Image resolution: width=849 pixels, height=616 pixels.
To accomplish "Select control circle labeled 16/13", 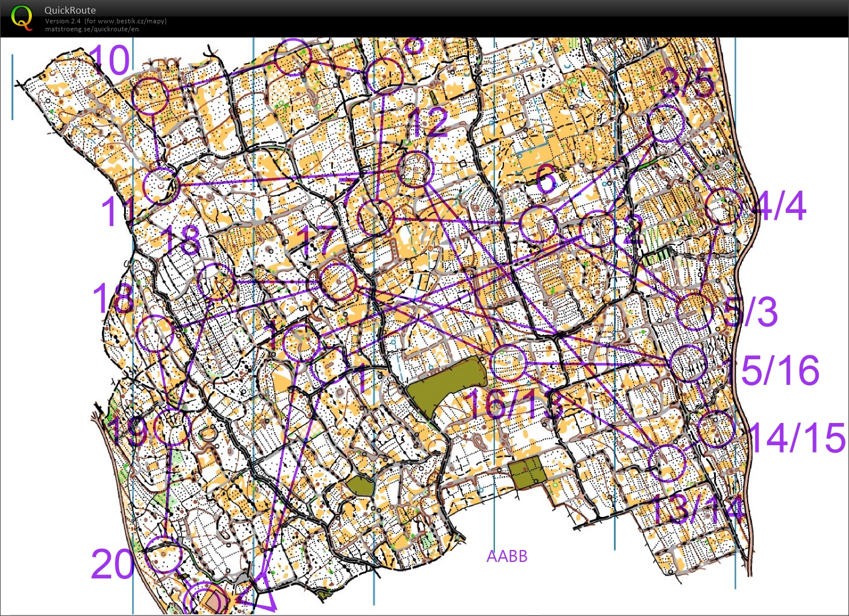I will point(508,363).
